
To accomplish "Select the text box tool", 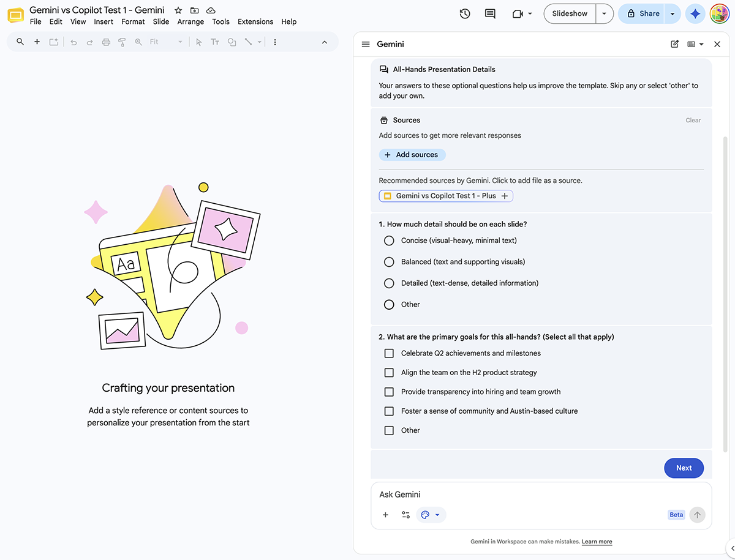I will pyautogui.click(x=215, y=42).
